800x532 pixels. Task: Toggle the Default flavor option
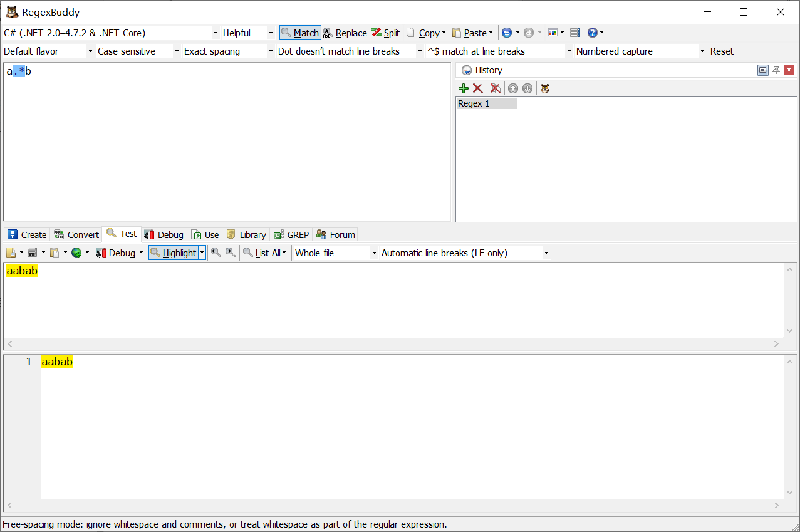pos(48,51)
